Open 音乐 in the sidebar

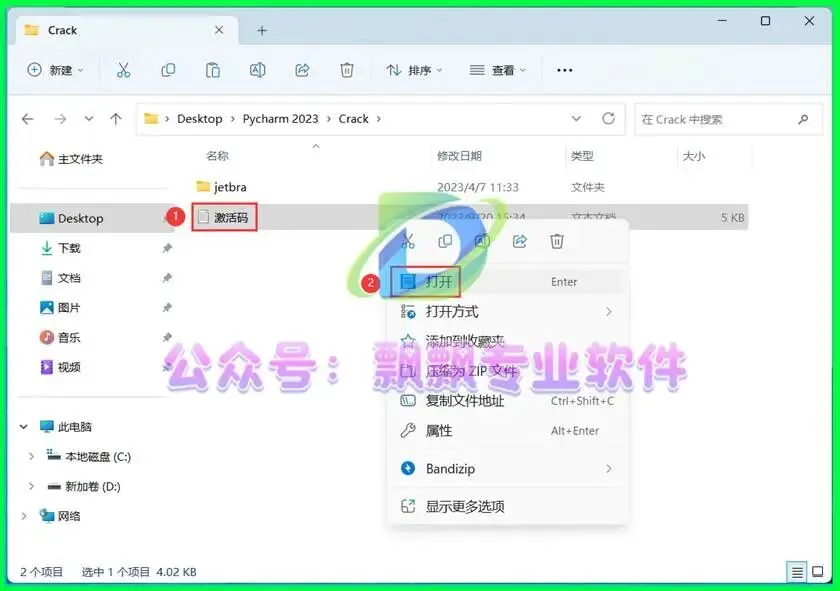(x=61, y=337)
